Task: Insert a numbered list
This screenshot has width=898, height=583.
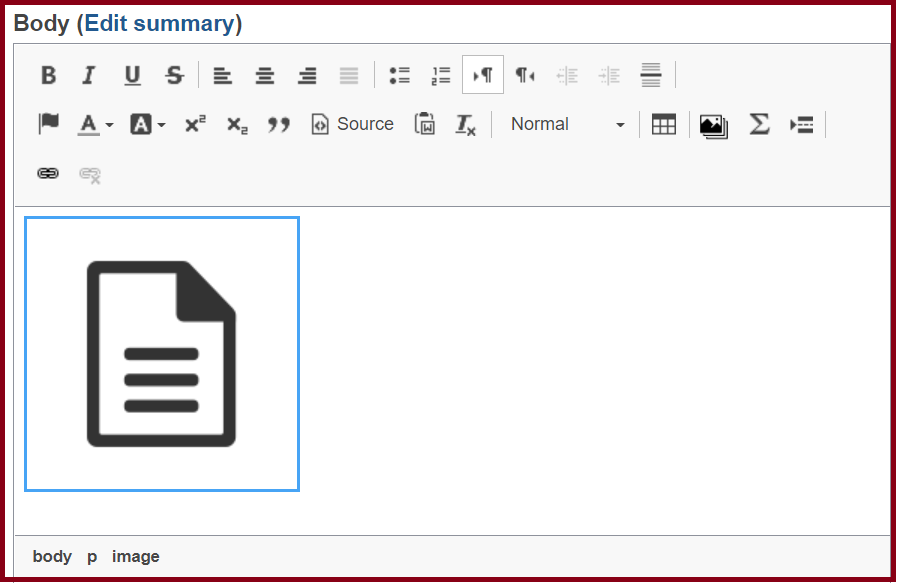Action: pyautogui.click(x=441, y=75)
